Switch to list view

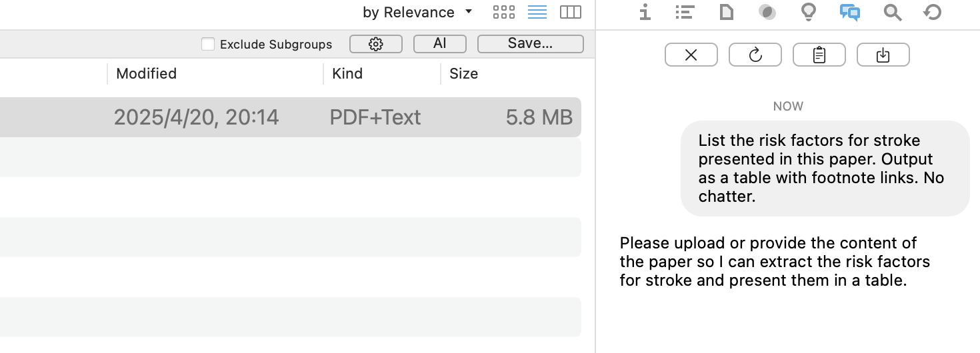click(x=537, y=12)
